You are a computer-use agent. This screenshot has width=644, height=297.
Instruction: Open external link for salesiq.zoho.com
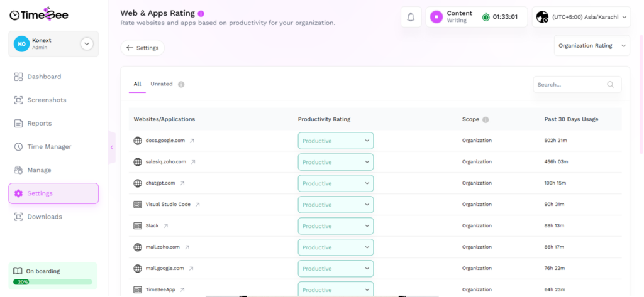pyautogui.click(x=193, y=162)
